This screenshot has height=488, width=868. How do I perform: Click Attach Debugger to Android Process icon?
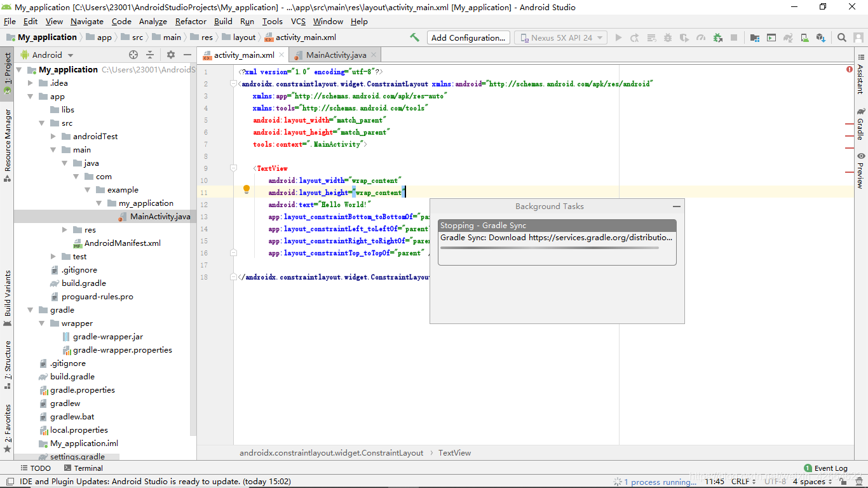(x=717, y=37)
